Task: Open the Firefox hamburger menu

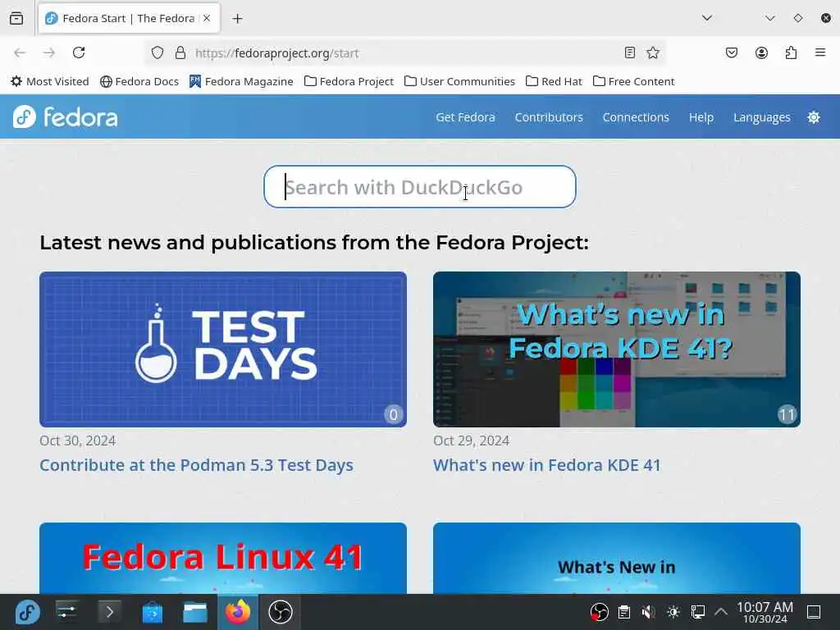Action: pyautogui.click(x=820, y=52)
